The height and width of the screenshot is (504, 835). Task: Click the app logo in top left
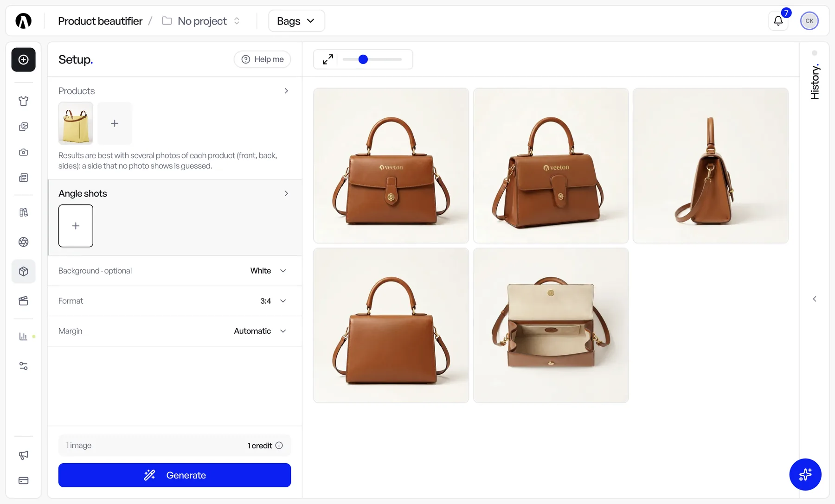[x=23, y=21]
